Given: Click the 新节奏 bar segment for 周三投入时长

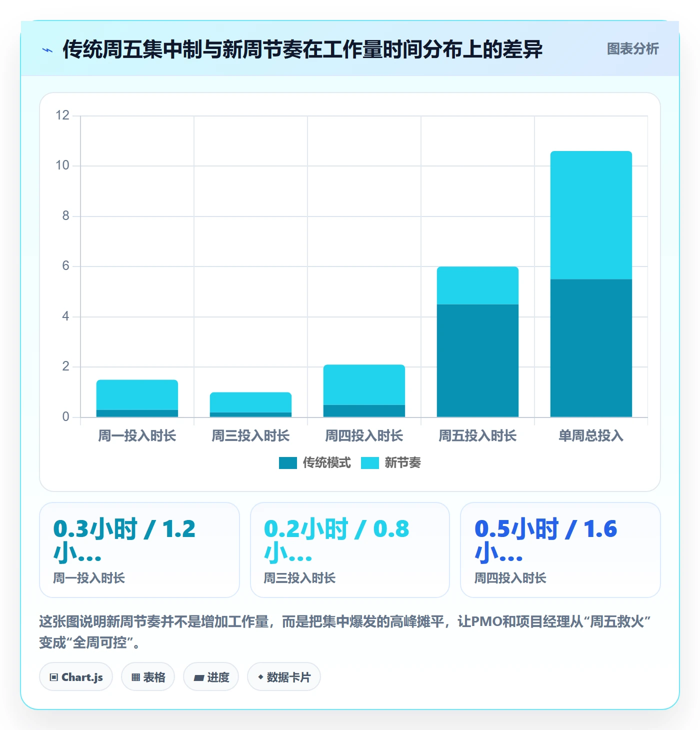Looking at the screenshot, I should pyautogui.click(x=250, y=402).
